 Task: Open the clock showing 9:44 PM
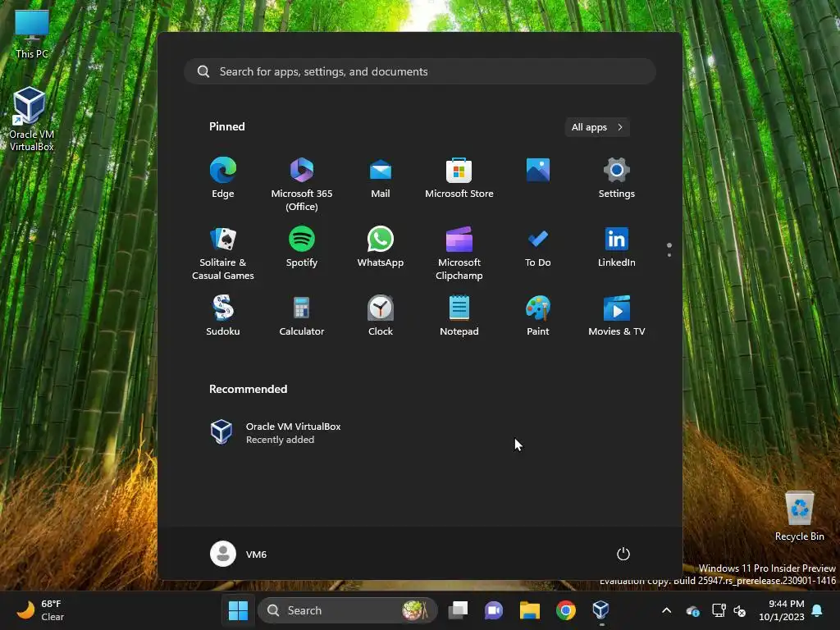coord(782,610)
